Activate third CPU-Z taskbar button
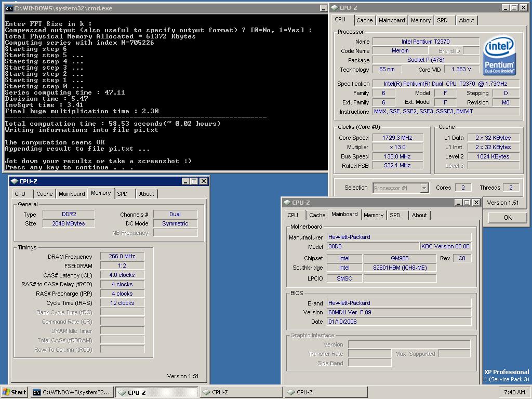Viewport: 532px width, 399px height. pos(326,392)
